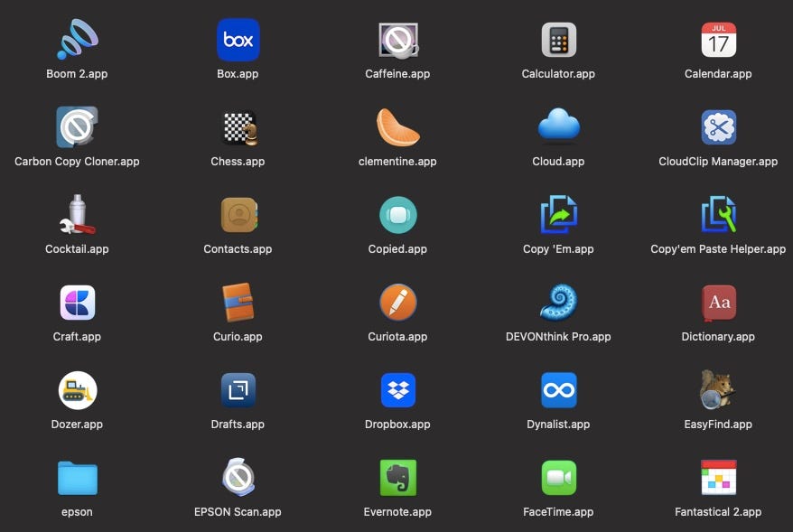This screenshot has width=793, height=532.
Task: Click the blue Box app icon
Action: pos(238,40)
